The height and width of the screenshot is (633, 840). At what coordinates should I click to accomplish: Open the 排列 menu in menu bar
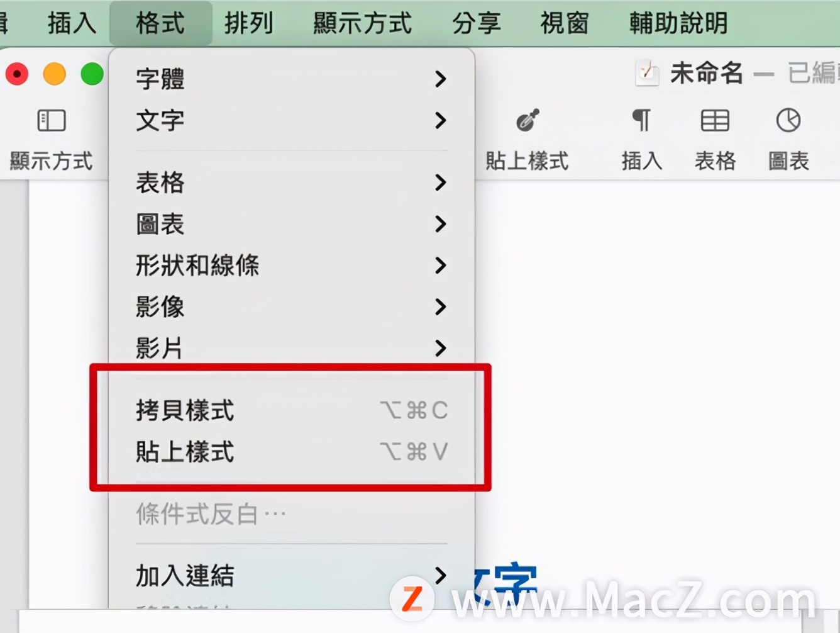249,23
